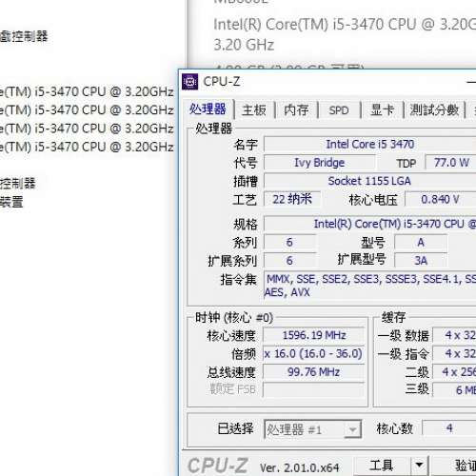
Task: Click the 指令集 instruction set list
Action: [370, 286]
